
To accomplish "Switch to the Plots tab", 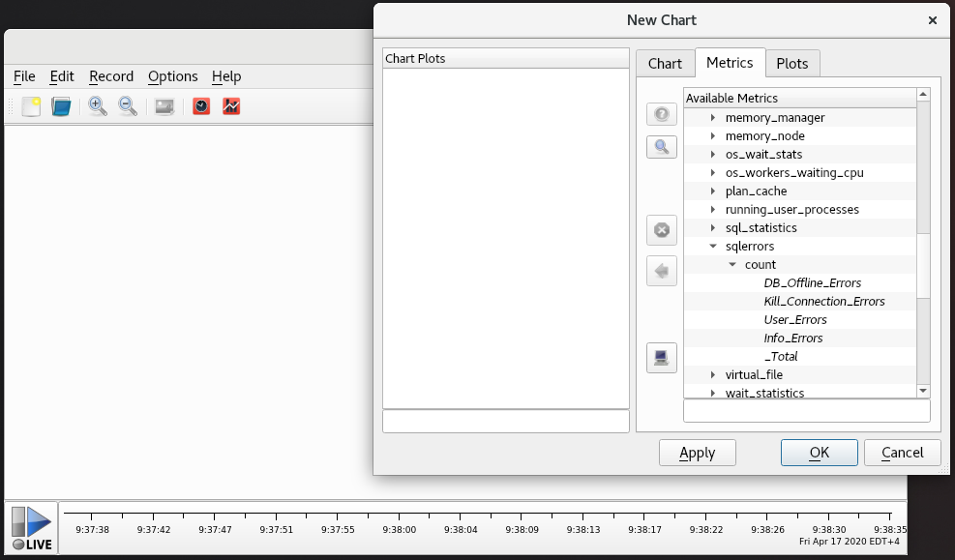I will [792, 64].
